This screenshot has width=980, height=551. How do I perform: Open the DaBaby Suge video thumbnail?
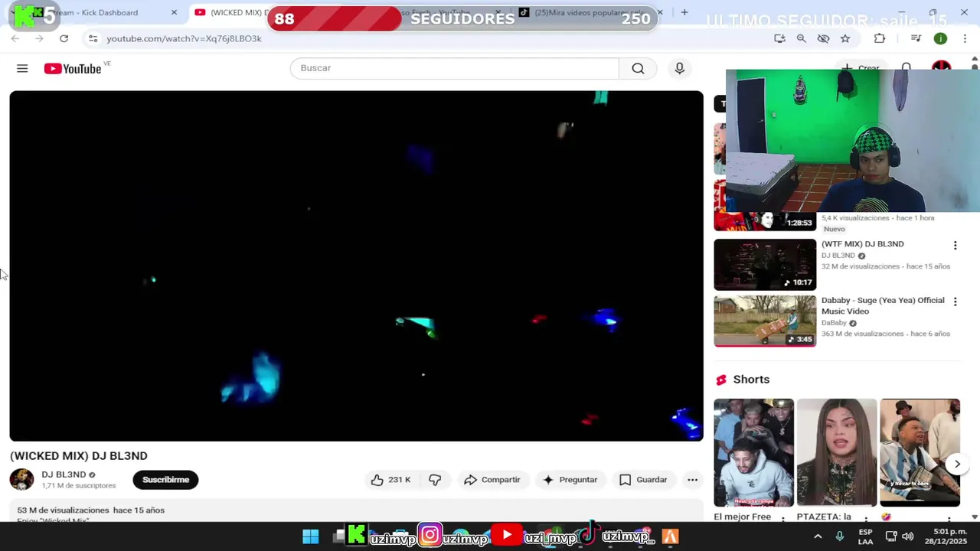pyautogui.click(x=765, y=321)
